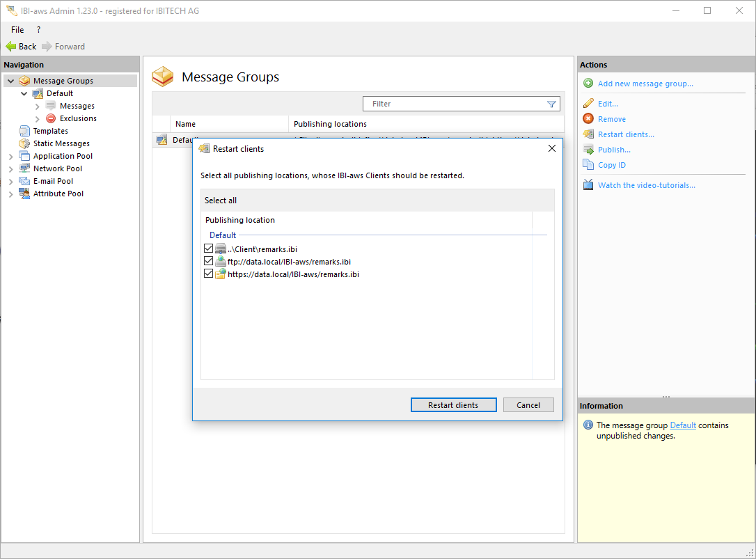Cancel the Restart clients dialog

click(528, 405)
